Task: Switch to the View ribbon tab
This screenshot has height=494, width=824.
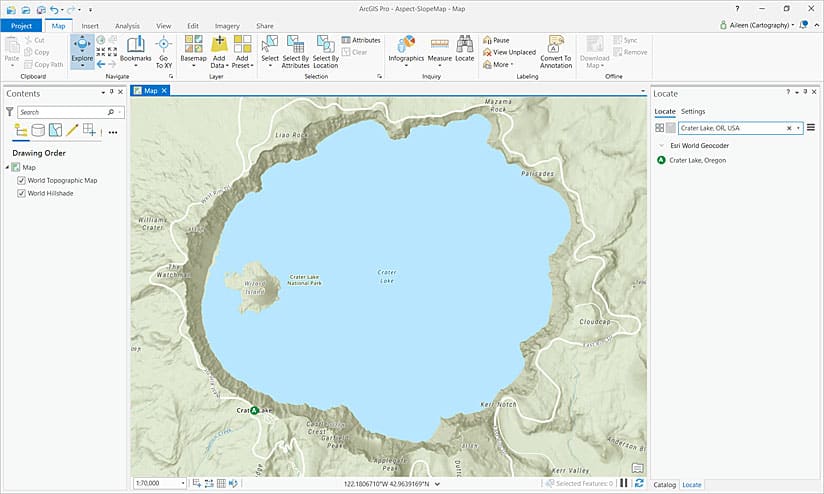Action: 163,26
